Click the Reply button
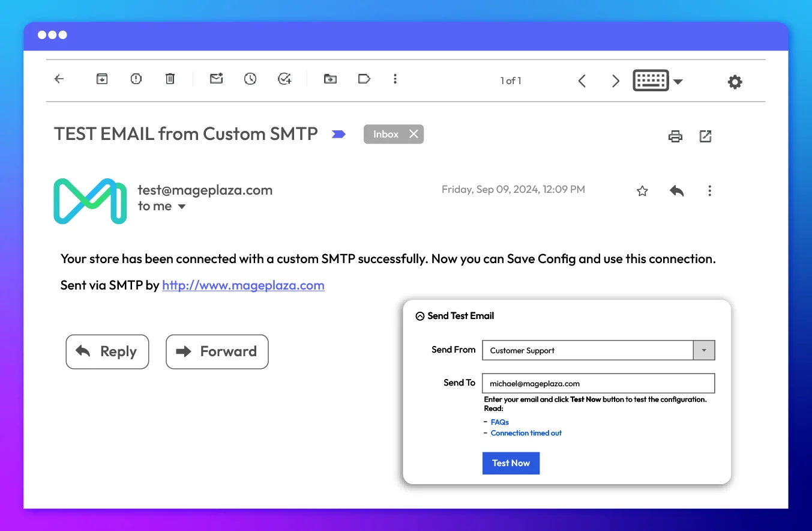812x531 pixels. click(x=107, y=351)
